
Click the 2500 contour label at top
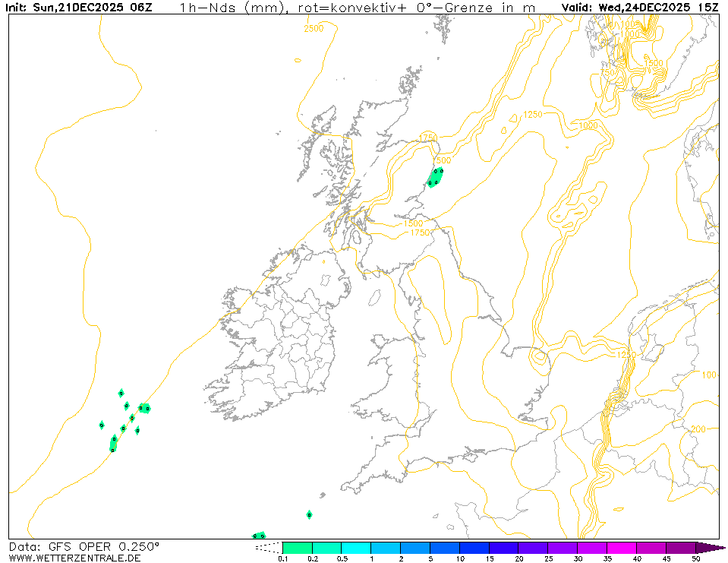[x=313, y=28]
